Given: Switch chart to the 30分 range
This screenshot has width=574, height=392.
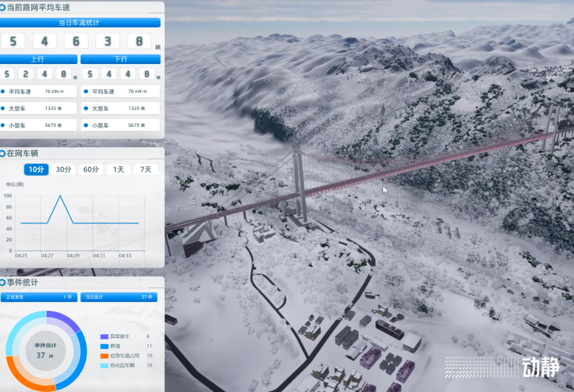Looking at the screenshot, I should 63,169.
